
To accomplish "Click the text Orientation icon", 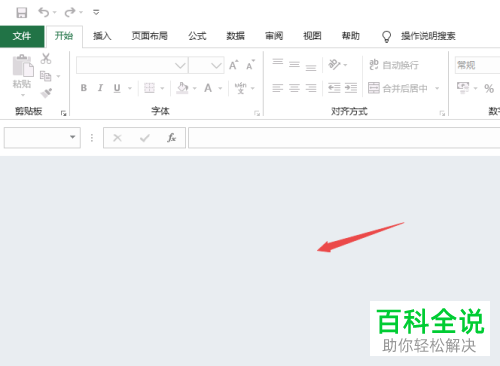I will (x=334, y=64).
